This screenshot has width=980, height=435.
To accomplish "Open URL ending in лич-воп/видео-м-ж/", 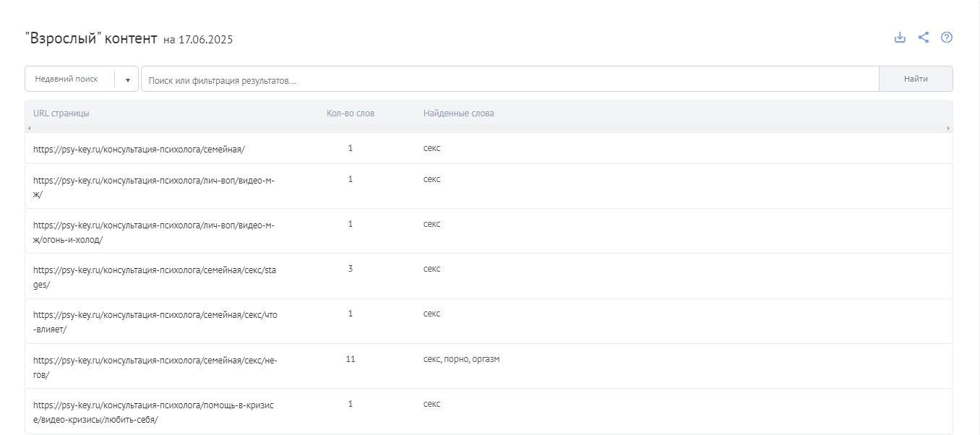I will click(154, 186).
